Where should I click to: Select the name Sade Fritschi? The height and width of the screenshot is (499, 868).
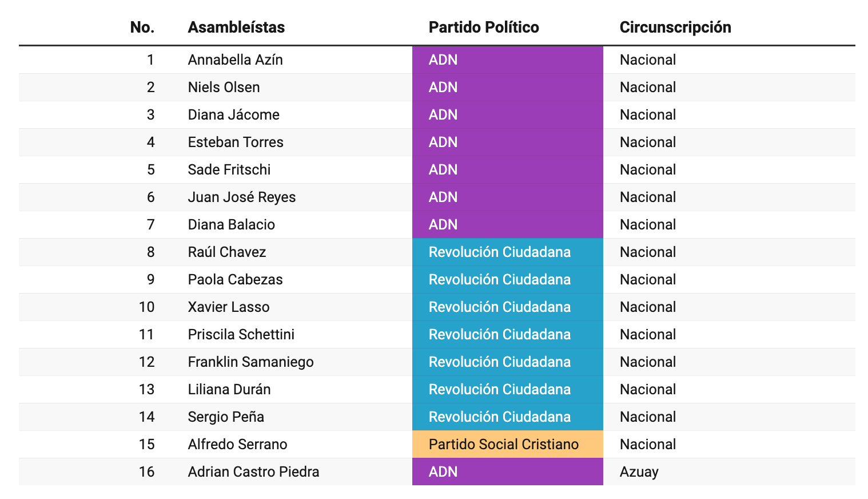click(x=229, y=170)
